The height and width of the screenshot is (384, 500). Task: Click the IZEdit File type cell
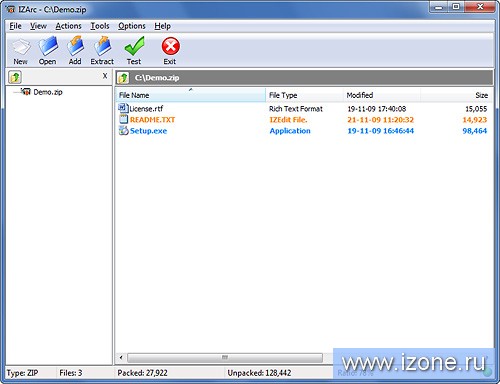(288, 120)
